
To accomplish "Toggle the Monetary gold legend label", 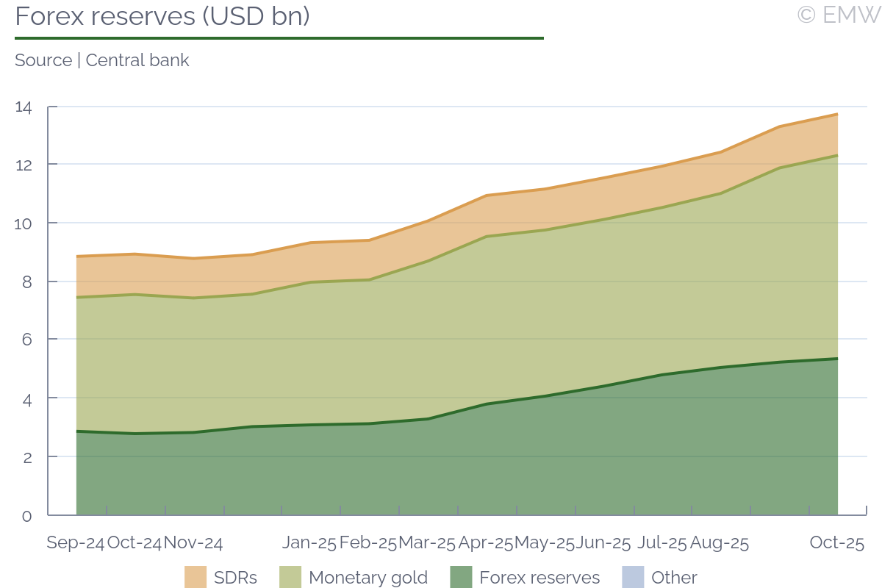I will (367, 578).
